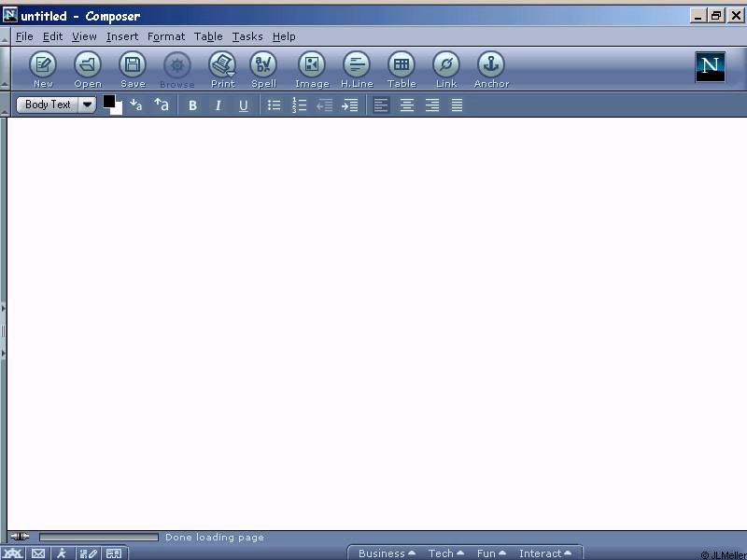Collapse the main toolbar with its grippy
747x560 pixels.
[5, 68]
